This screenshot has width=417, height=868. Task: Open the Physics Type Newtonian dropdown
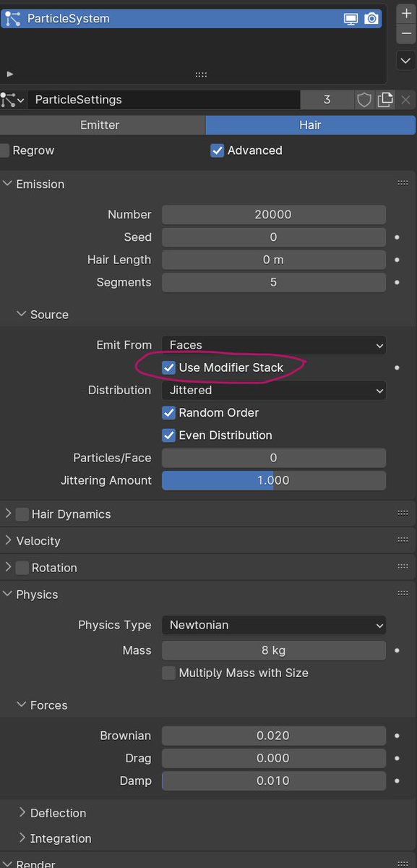274,625
